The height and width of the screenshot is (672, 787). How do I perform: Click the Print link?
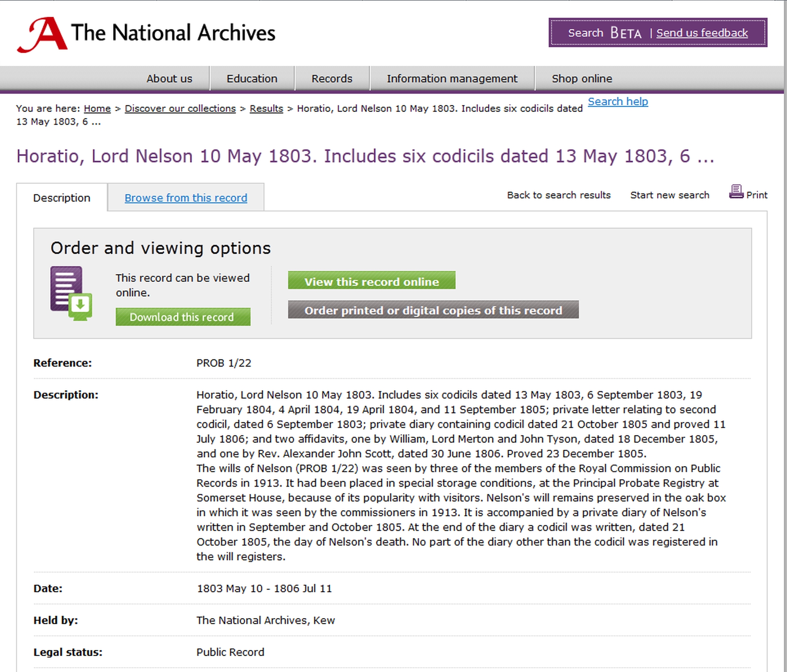coord(756,195)
